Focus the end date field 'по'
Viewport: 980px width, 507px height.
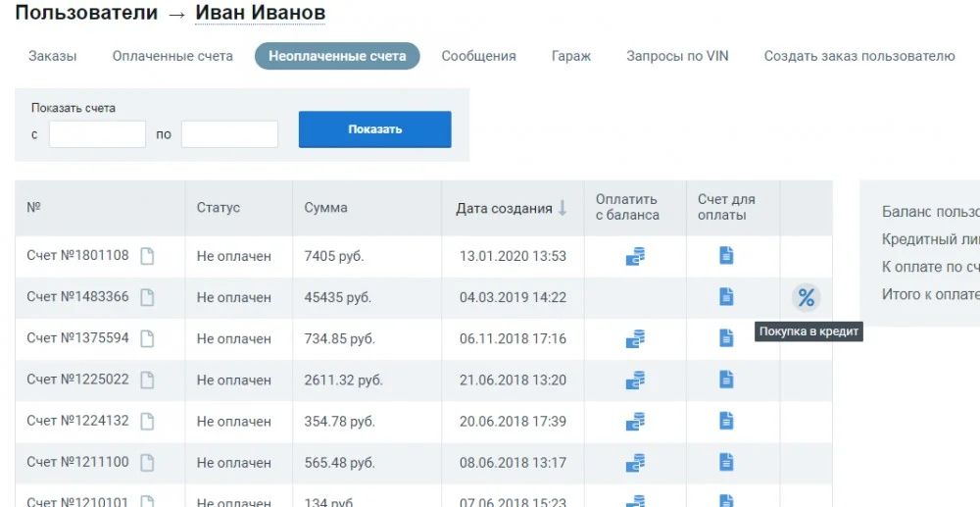click(x=230, y=134)
